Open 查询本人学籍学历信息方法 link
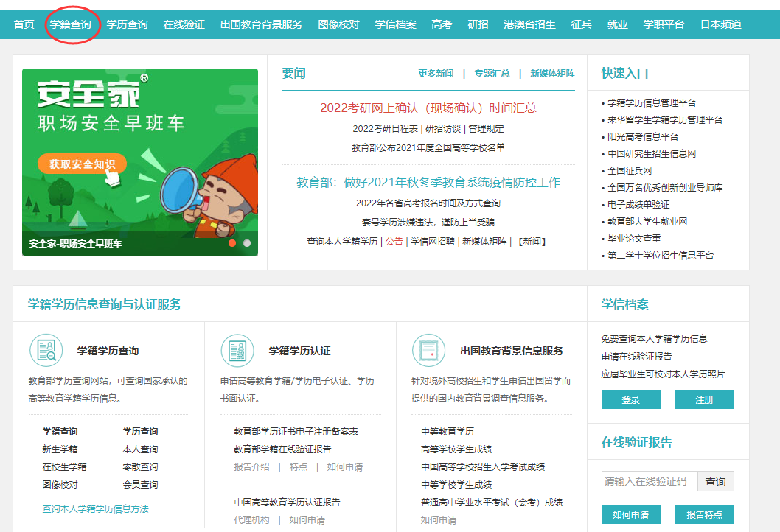This screenshot has height=532, width=780. tap(96, 508)
